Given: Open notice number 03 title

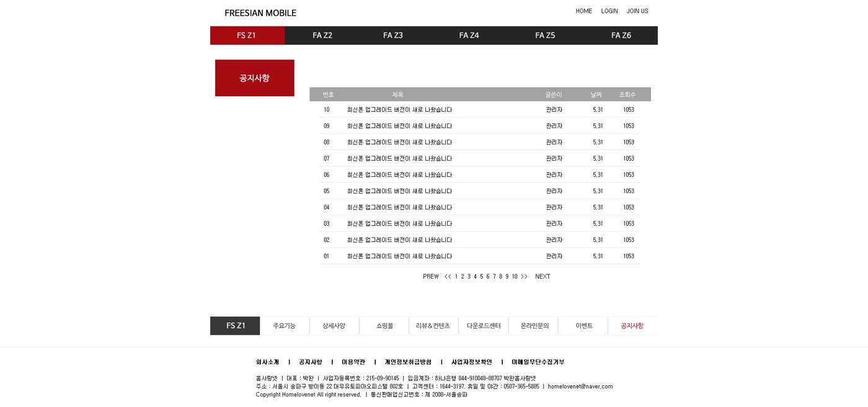Looking at the screenshot, I should 399,223.
